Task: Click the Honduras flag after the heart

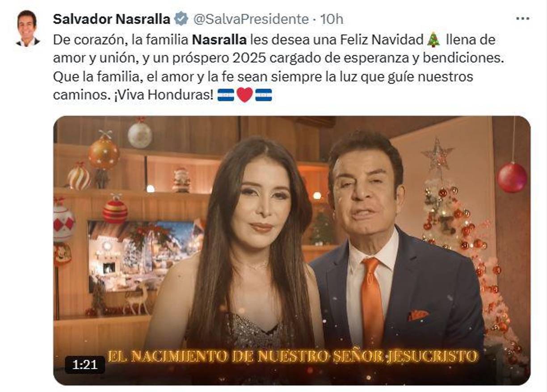Action: point(264,95)
